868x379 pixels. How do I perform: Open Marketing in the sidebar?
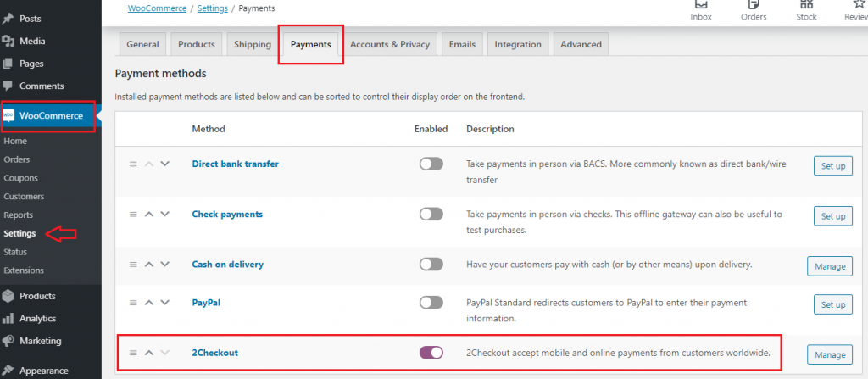click(40, 341)
